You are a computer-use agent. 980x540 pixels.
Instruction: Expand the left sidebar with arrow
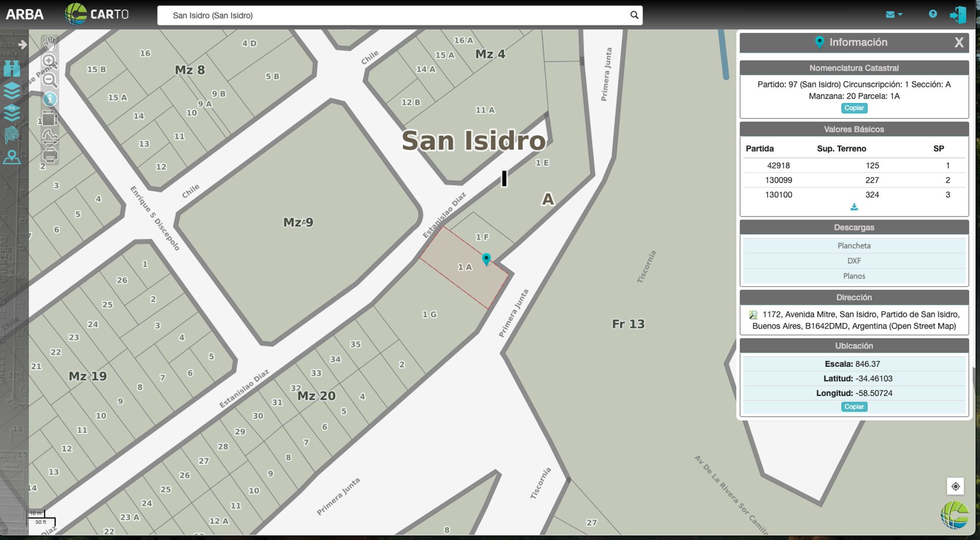point(22,45)
